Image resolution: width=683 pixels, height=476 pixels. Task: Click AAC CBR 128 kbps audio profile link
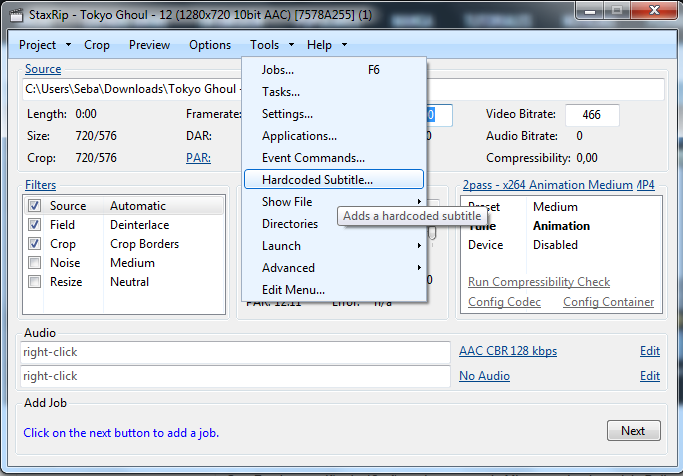pyautogui.click(x=508, y=351)
